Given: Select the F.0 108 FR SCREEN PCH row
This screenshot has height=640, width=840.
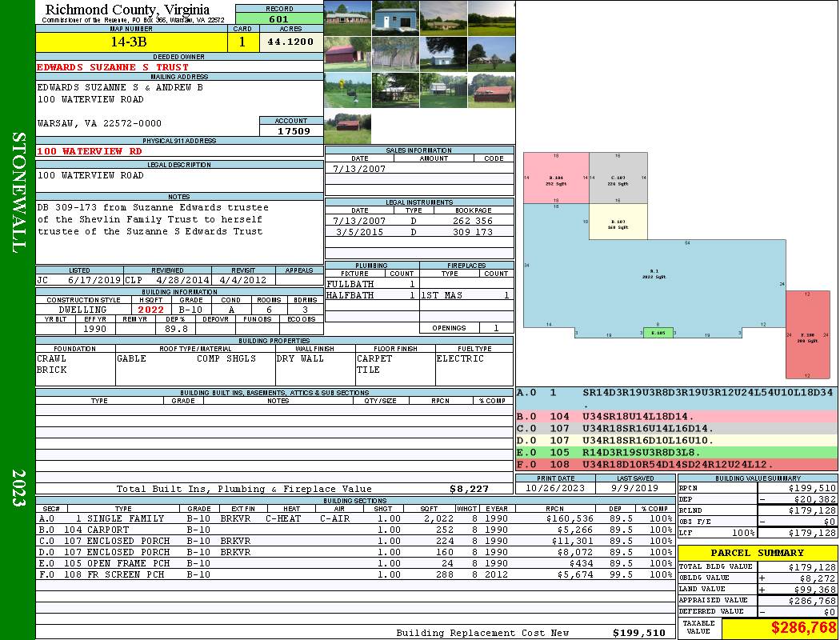Looking at the screenshot, I should tap(355, 574).
